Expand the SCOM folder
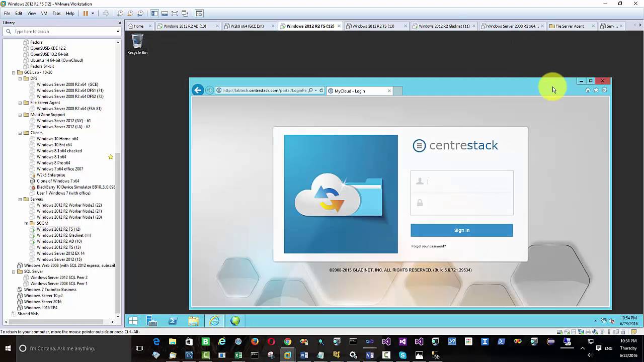This screenshot has width=644, height=362. pos(26,223)
